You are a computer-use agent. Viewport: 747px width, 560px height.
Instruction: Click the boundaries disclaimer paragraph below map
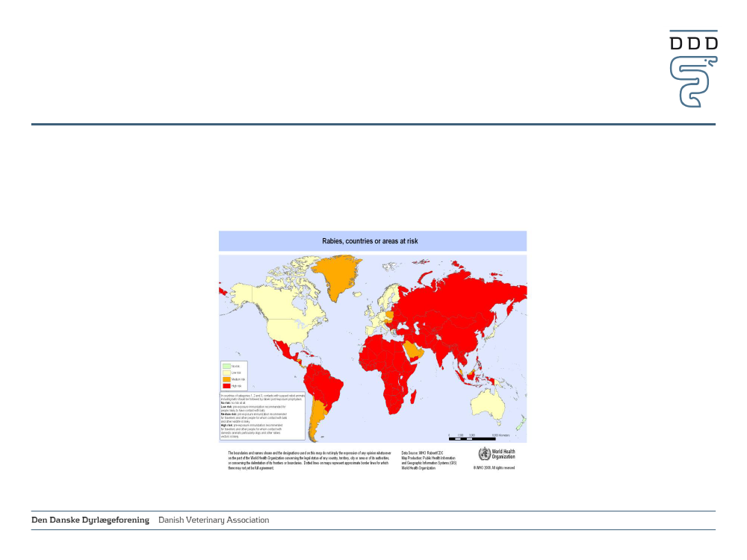coord(309,461)
